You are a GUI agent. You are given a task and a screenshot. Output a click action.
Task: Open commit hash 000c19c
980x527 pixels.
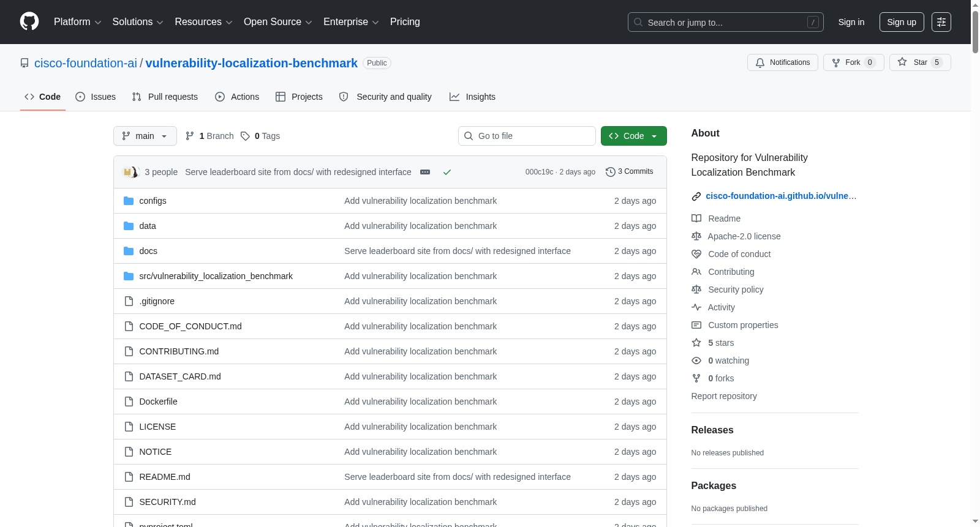[x=539, y=172]
